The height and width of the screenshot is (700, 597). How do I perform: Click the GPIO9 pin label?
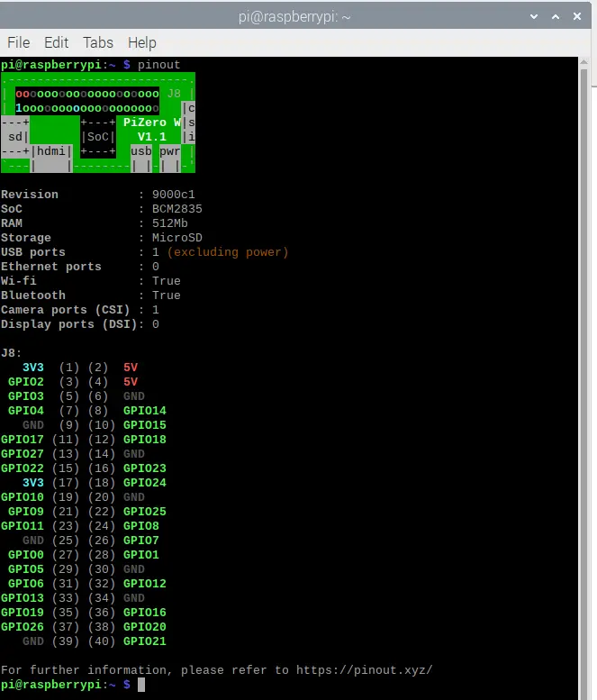click(x=26, y=511)
